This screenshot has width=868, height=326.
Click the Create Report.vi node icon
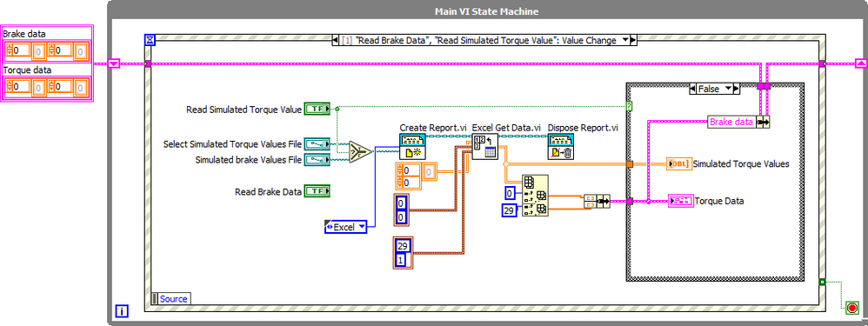point(412,147)
